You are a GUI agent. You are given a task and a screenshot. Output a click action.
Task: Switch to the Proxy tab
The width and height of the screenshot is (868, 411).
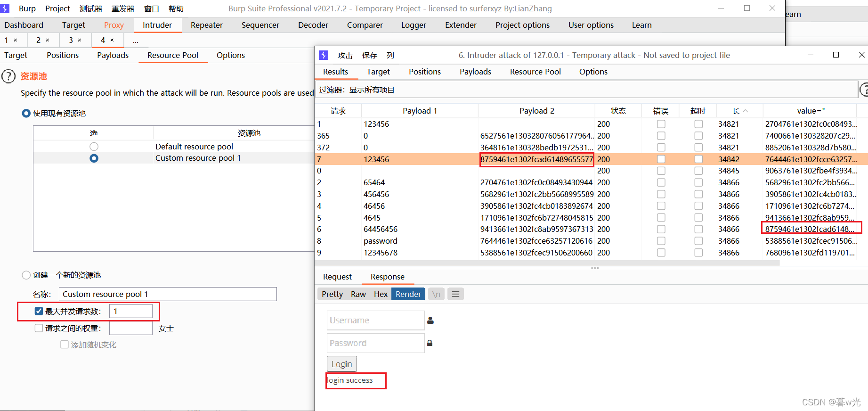(x=114, y=25)
